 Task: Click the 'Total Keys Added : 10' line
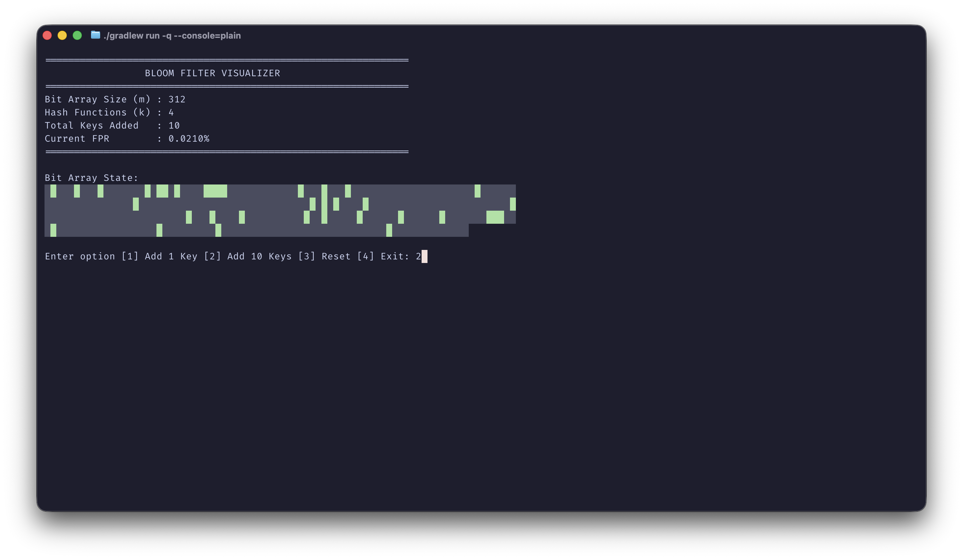[112, 125]
